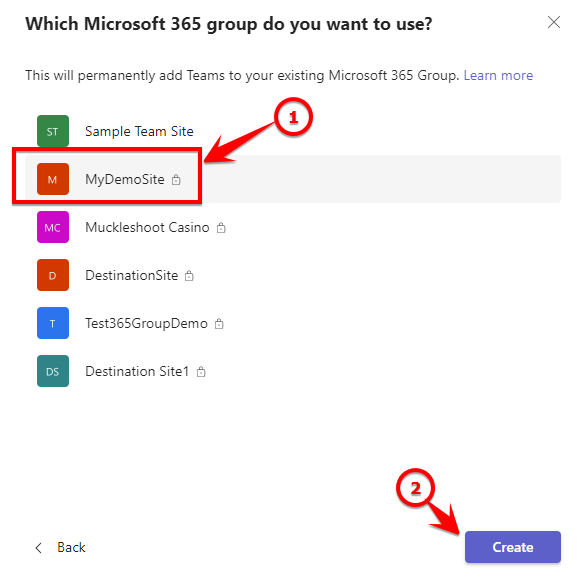Click the teal DS group avatar
The image size is (583, 579).
(53, 371)
